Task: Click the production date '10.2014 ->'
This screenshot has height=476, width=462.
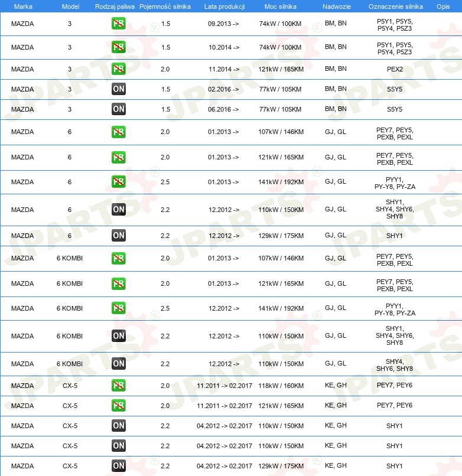Action: click(224, 47)
